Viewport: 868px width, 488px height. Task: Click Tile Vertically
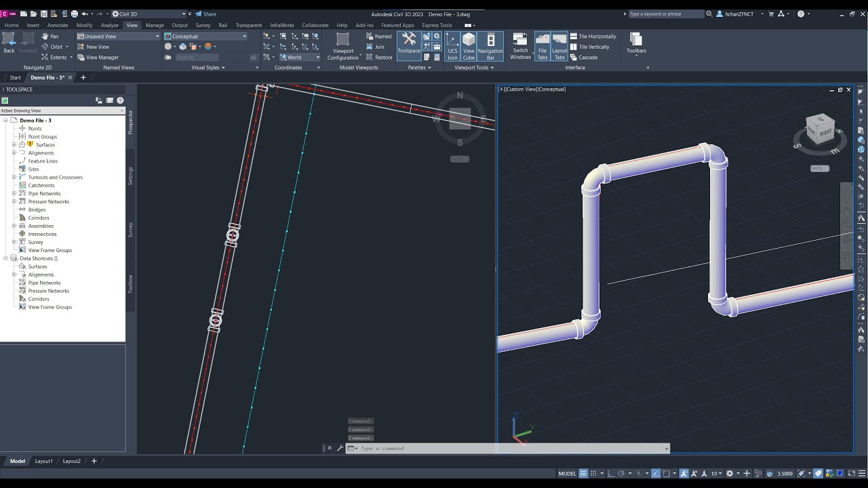(x=589, y=47)
